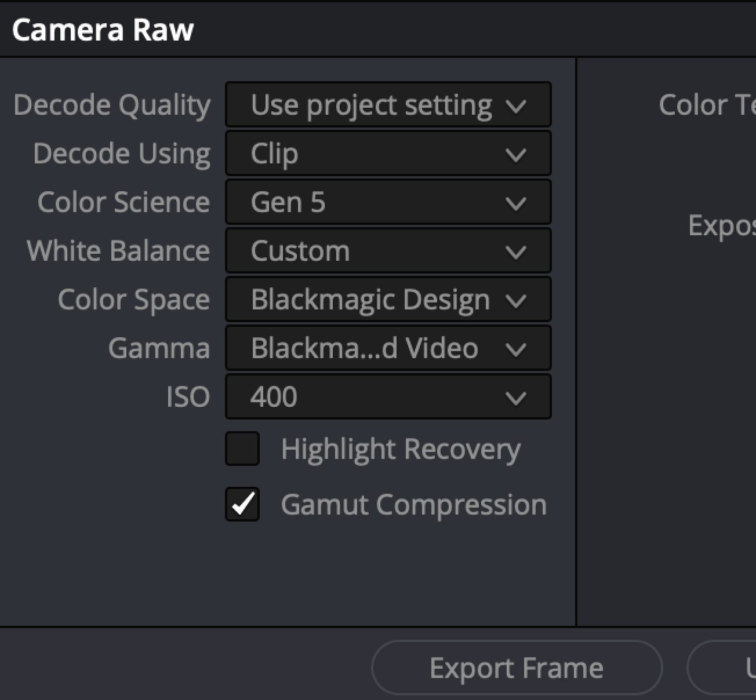This screenshot has height=700, width=756.
Task: Open the Color Science dropdown set to Gen 5
Action: pos(387,202)
